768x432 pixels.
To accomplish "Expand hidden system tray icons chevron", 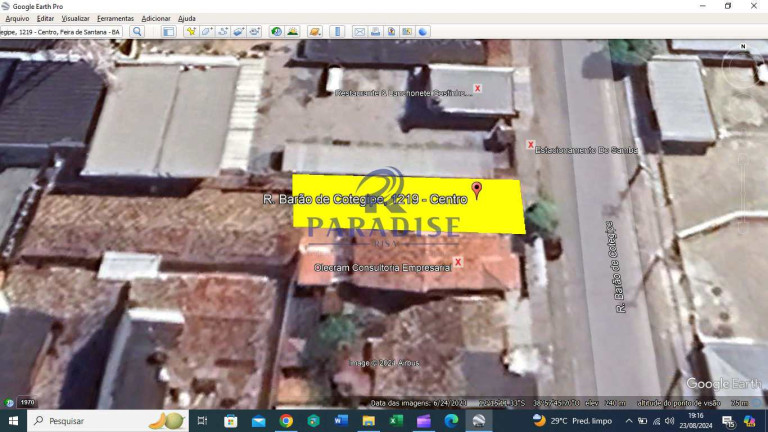I will point(629,421).
